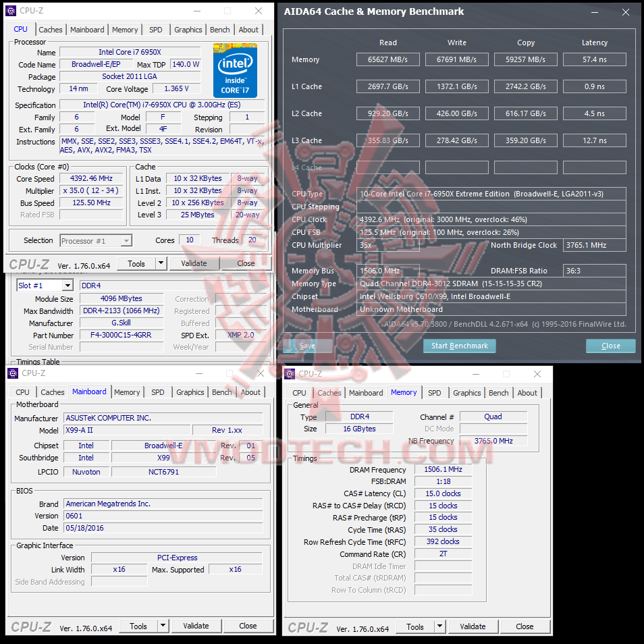
Task: Select SPD tab in Mainboard CPU-Z window
Action: (x=158, y=392)
